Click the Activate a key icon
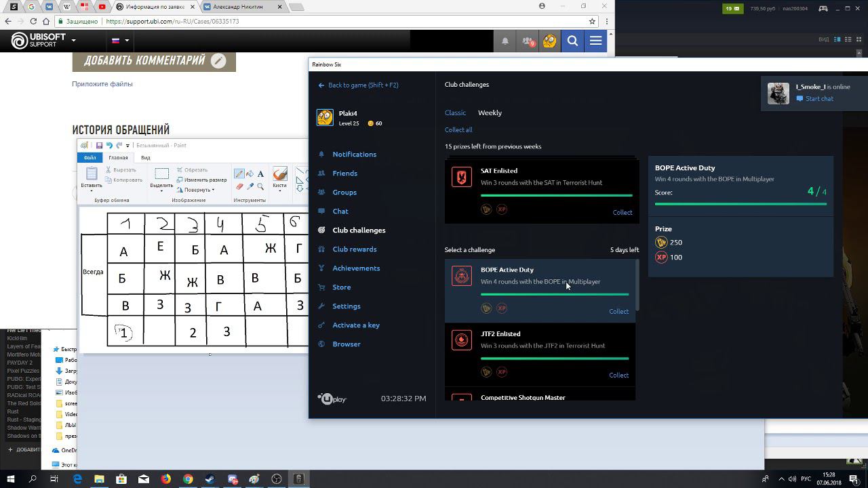Image resolution: width=868 pixels, height=488 pixels. (x=321, y=325)
